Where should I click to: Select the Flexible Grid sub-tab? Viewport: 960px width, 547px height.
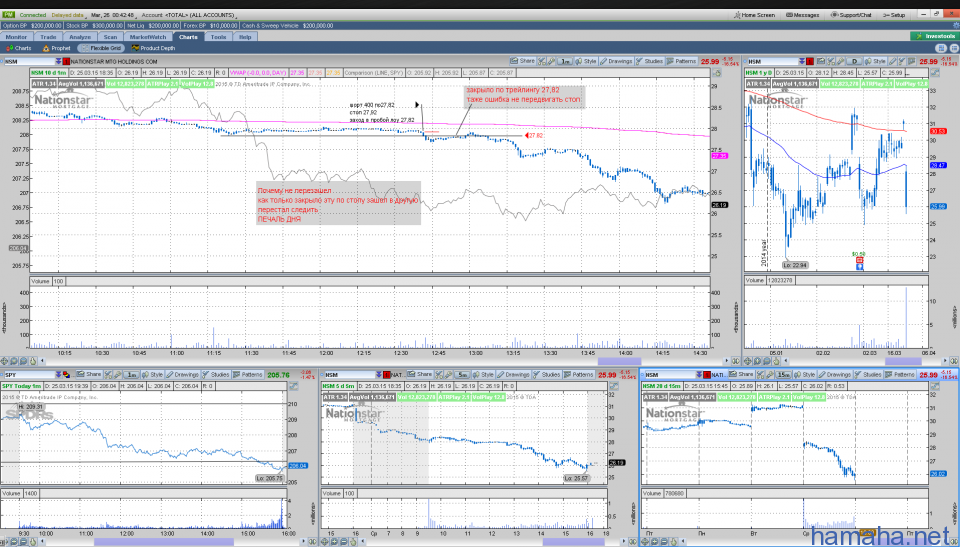click(x=101, y=48)
